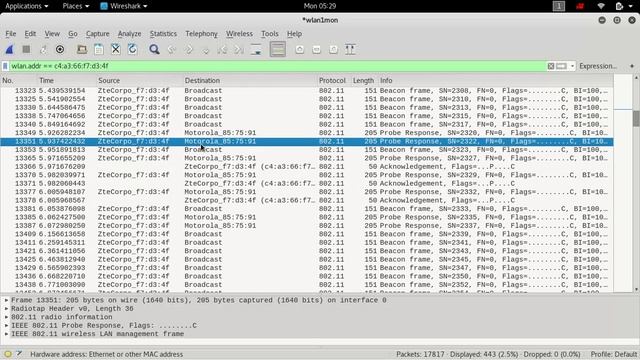The height and width of the screenshot is (360, 640).
Task: Click the Profile: Default status entry
Action: [x=613, y=354]
